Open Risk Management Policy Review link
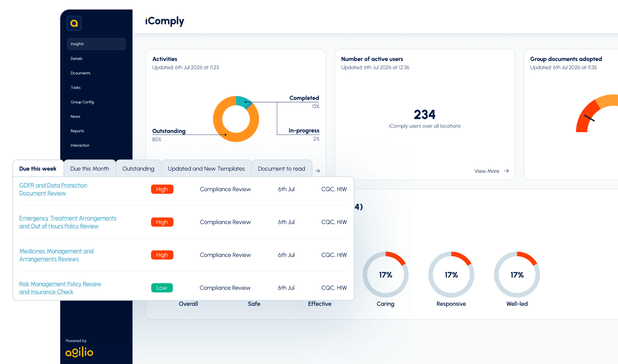Viewport: 618px width, 364px height. 60,288
